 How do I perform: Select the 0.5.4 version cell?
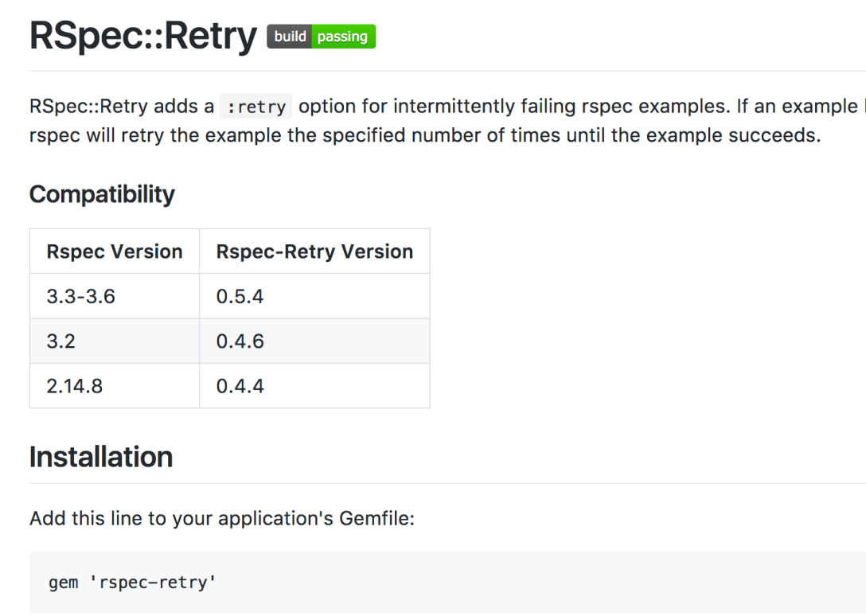point(240,296)
